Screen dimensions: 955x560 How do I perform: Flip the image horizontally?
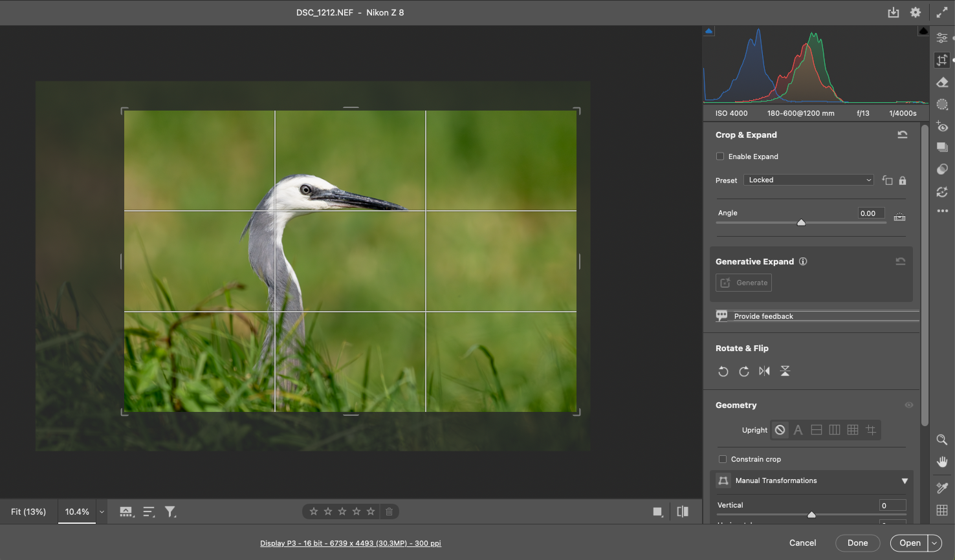click(x=765, y=371)
